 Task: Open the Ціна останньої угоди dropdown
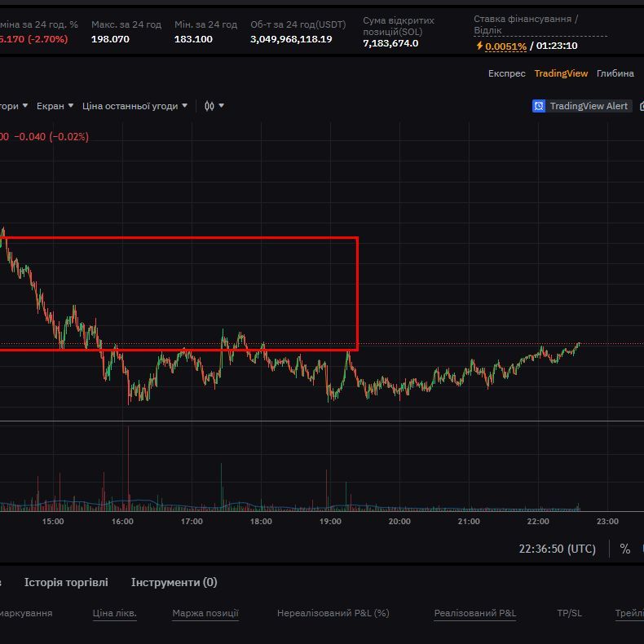(x=135, y=106)
